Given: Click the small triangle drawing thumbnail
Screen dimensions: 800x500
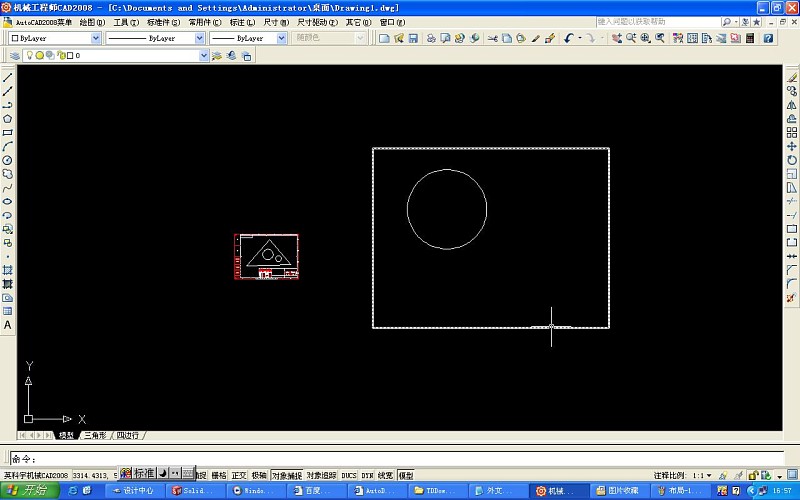Looking at the screenshot, I should tap(266, 257).
